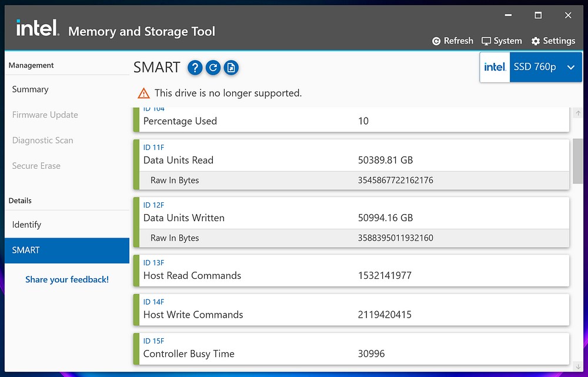Image resolution: width=588 pixels, height=377 pixels.
Task: Click value 30996
Action: [x=371, y=353]
